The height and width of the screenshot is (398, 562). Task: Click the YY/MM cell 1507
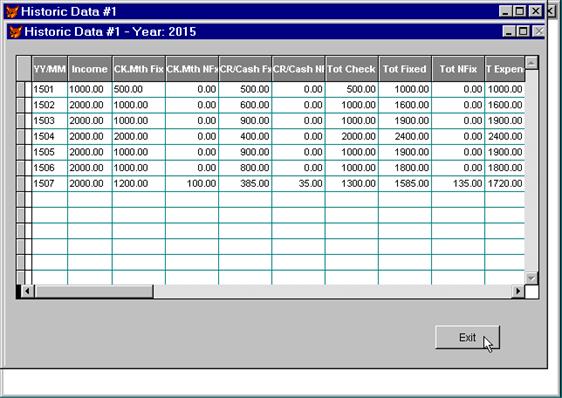(x=49, y=184)
